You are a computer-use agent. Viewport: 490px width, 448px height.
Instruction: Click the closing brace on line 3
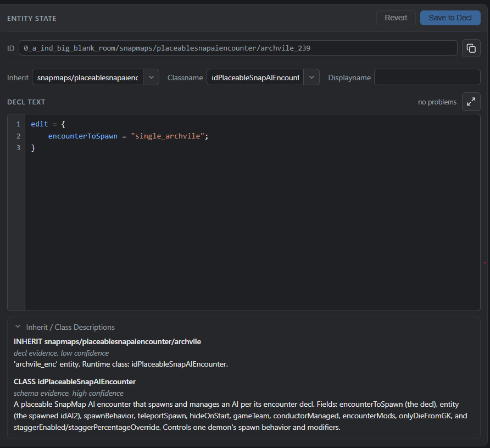click(x=33, y=147)
